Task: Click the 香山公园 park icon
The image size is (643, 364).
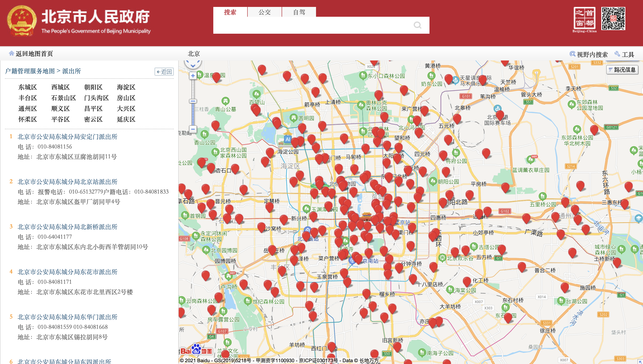Action: pyautogui.click(x=205, y=135)
